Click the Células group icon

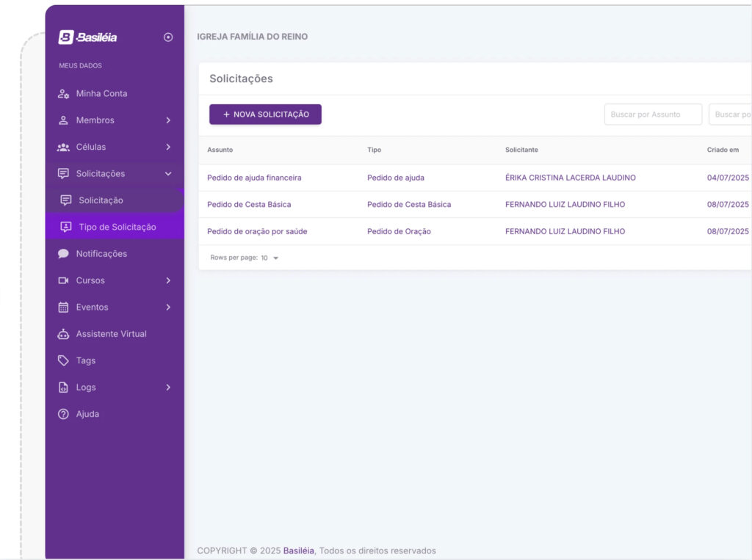coord(64,148)
